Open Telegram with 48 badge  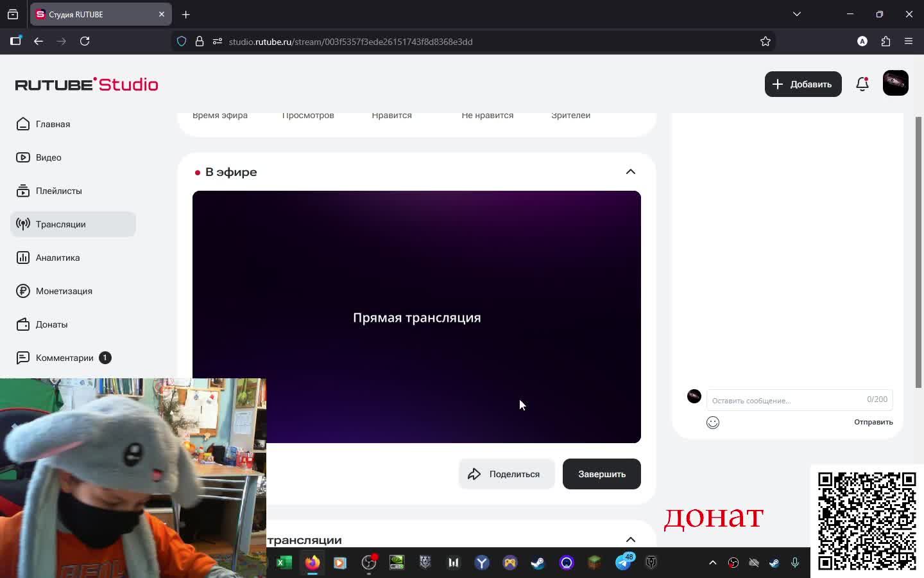pos(623,563)
